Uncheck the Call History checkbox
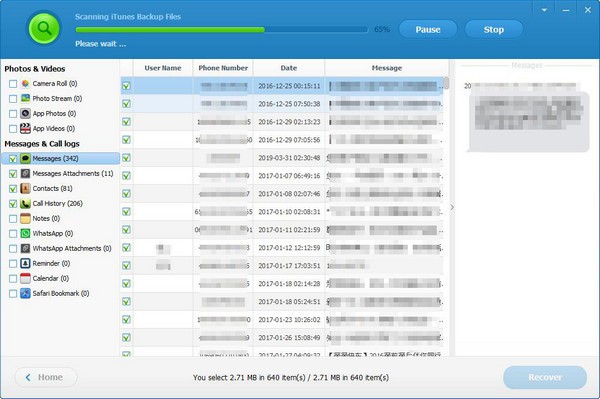 [13, 204]
